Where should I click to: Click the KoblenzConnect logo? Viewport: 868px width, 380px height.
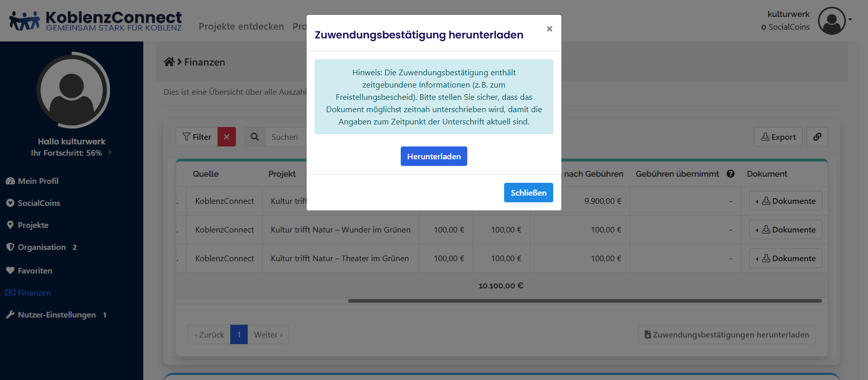tap(96, 21)
